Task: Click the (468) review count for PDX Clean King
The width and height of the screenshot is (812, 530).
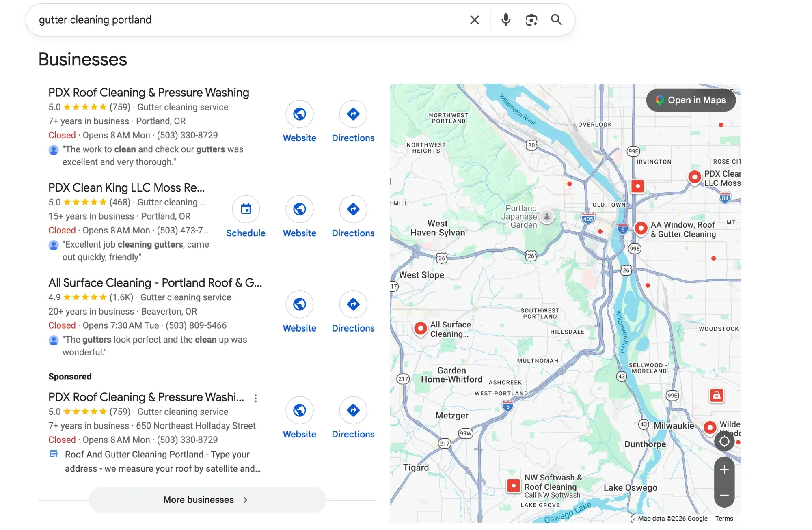Action: [x=120, y=202]
